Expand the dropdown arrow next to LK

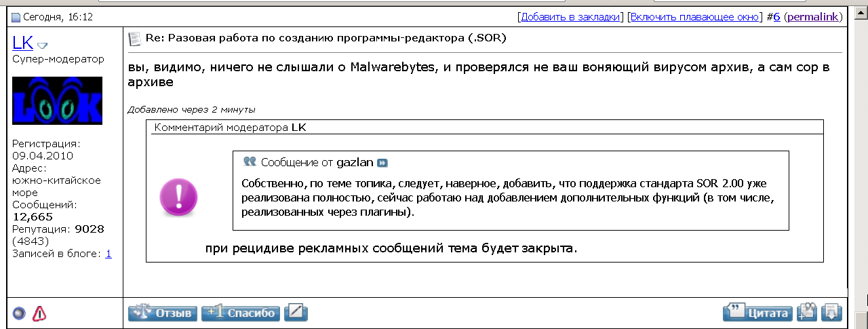[42, 45]
